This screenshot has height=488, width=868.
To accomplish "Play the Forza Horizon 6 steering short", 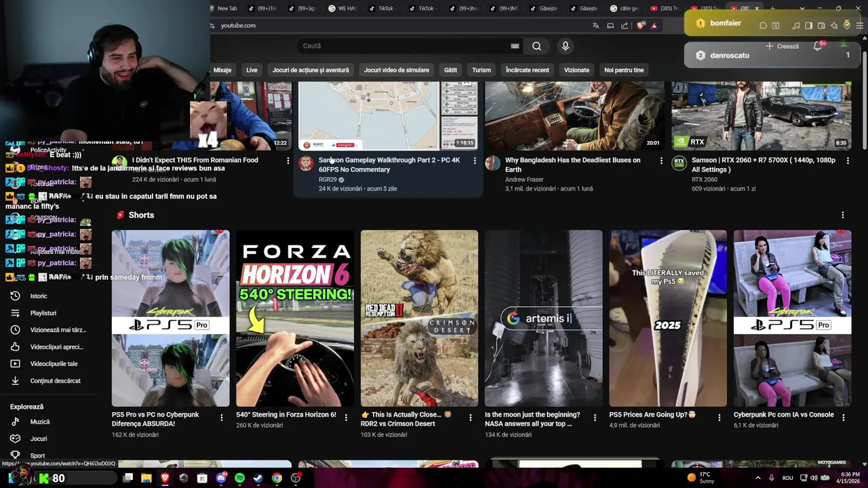I will (x=295, y=318).
